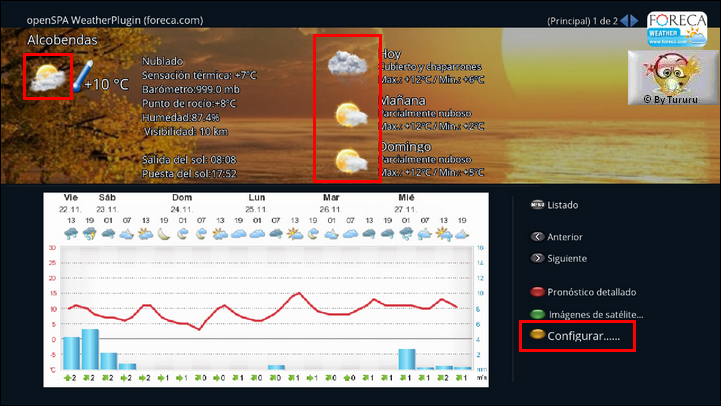Click the Alcobendas city name
The width and height of the screenshot is (721, 406).
(x=62, y=40)
